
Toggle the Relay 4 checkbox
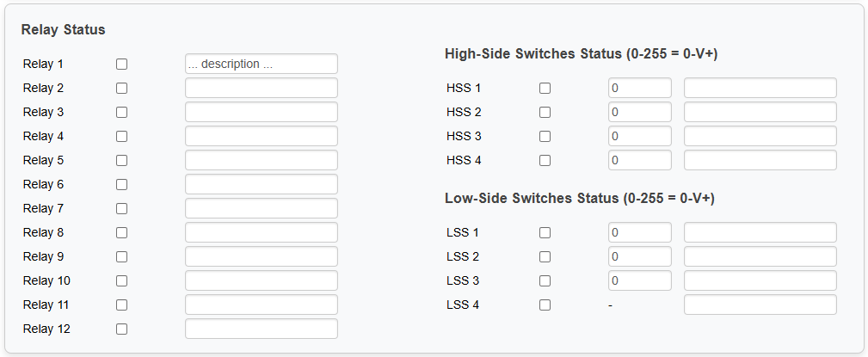(x=121, y=136)
